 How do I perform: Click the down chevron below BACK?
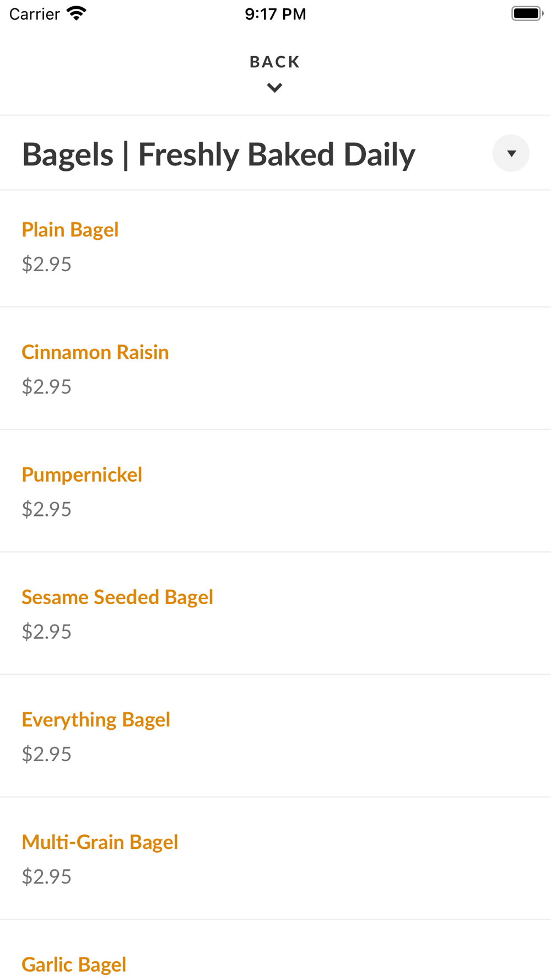pyautogui.click(x=274, y=88)
